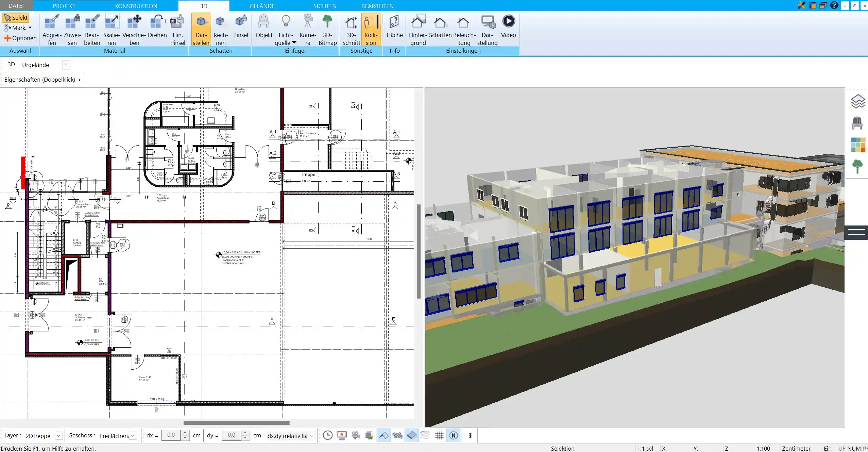The width and height of the screenshot is (868, 452).
Task: Click the Eigenschaften (Doppelklick) button
Action: [x=42, y=80]
